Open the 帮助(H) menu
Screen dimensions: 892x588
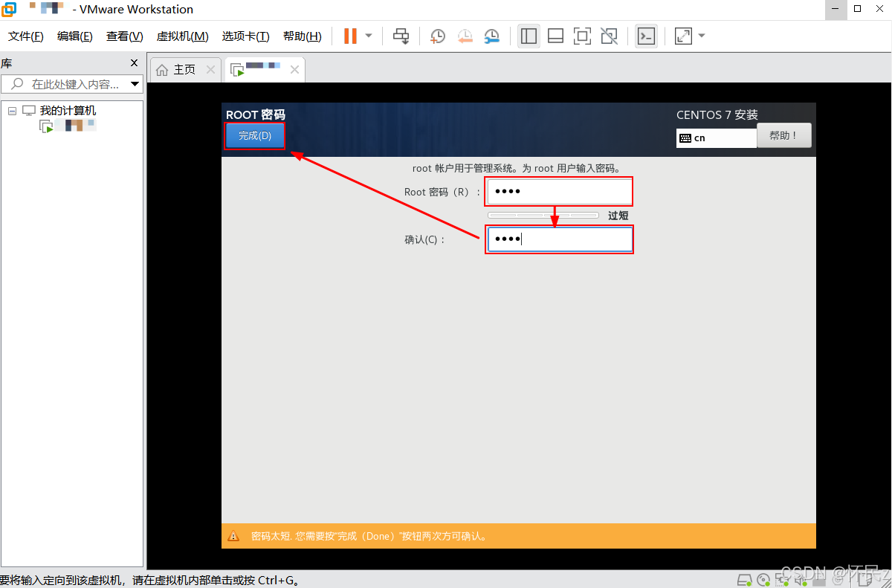(303, 36)
